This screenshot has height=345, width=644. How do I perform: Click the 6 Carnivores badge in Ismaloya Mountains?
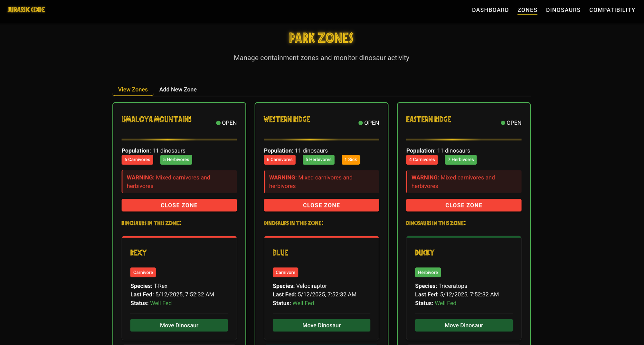click(x=137, y=160)
